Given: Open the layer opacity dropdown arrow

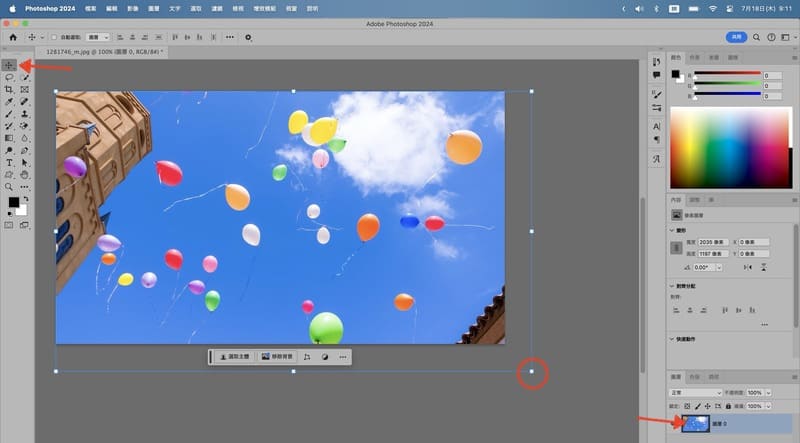Looking at the screenshot, I should [768, 392].
